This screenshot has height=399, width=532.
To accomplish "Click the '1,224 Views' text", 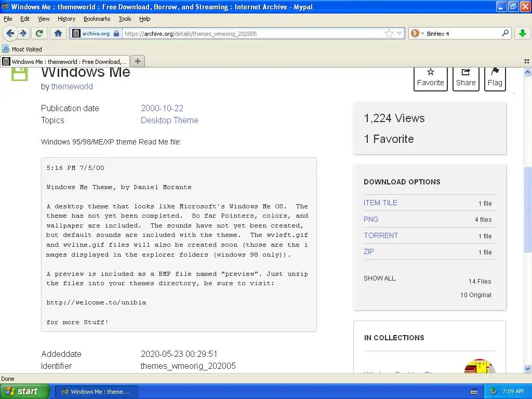I will 394,118.
